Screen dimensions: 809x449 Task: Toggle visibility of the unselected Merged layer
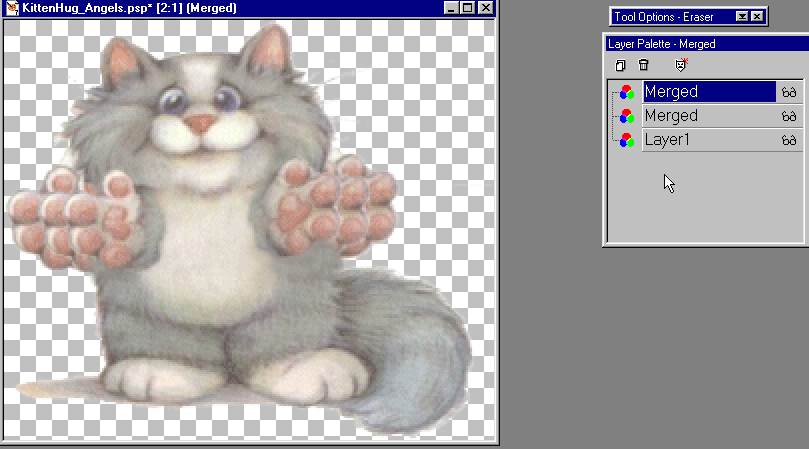(789, 117)
